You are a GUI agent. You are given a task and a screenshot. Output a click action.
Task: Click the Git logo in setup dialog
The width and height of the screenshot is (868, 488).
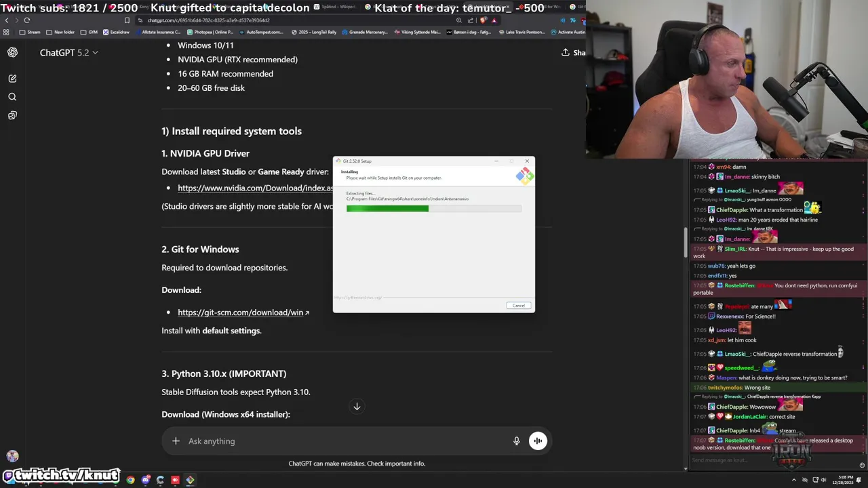tap(524, 176)
